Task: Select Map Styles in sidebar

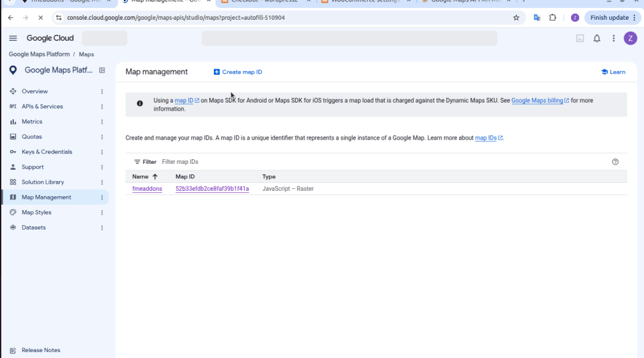Action: tap(37, 213)
